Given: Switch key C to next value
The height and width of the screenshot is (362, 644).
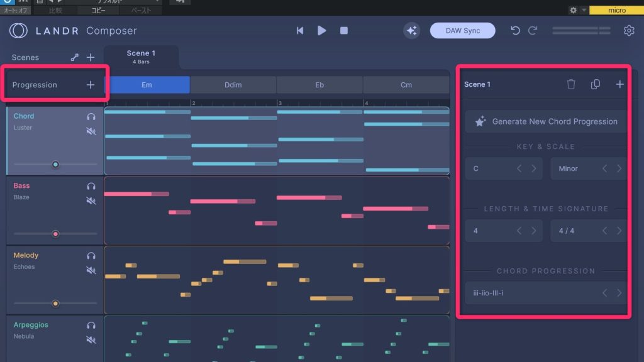Looking at the screenshot, I should (x=534, y=168).
